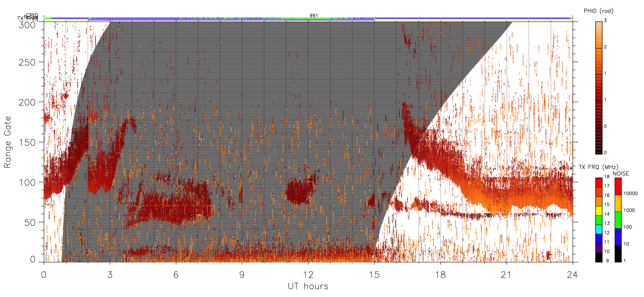This screenshot has width=644, height=297.
Task: Click the blue-green status strip above the plot
Action: 308,18
